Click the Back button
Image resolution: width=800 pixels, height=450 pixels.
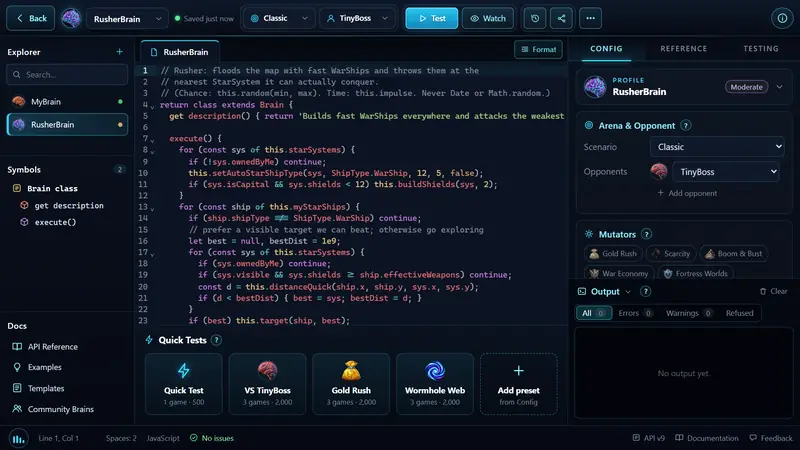pyautogui.click(x=31, y=18)
